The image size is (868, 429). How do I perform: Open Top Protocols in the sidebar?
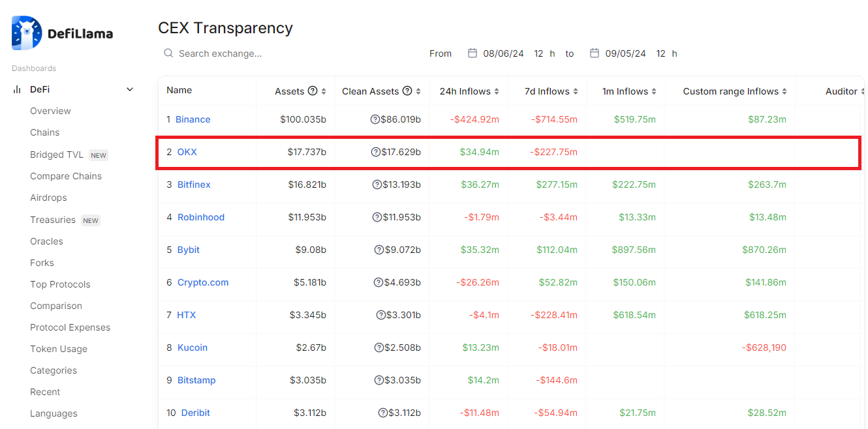pyautogui.click(x=60, y=284)
